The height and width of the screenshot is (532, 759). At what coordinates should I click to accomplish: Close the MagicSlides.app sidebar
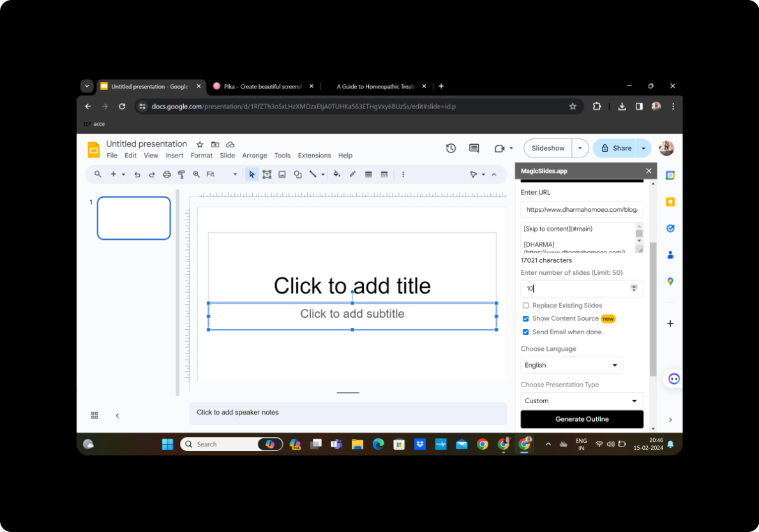(649, 171)
